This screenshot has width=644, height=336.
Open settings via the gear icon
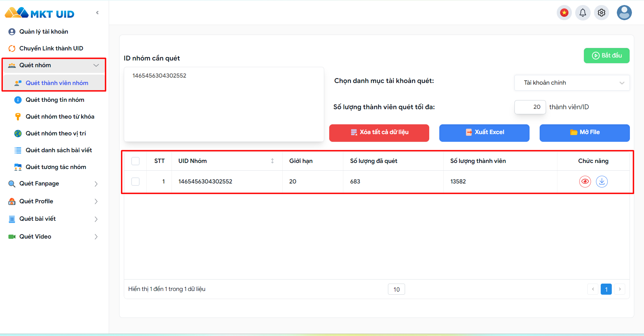pyautogui.click(x=602, y=13)
